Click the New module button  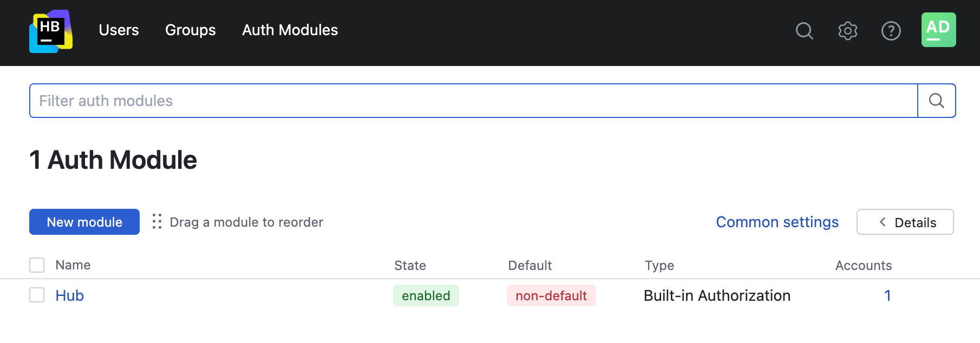84,222
